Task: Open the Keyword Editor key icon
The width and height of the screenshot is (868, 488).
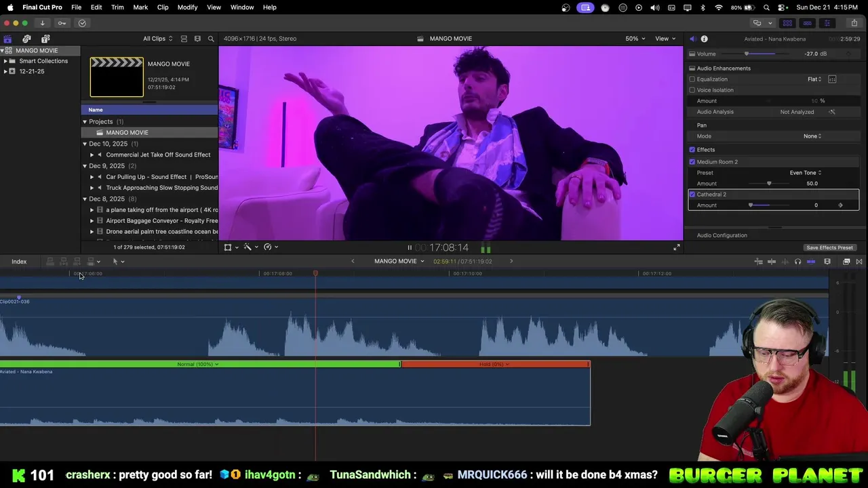Action: pyautogui.click(x=62, y=23)
